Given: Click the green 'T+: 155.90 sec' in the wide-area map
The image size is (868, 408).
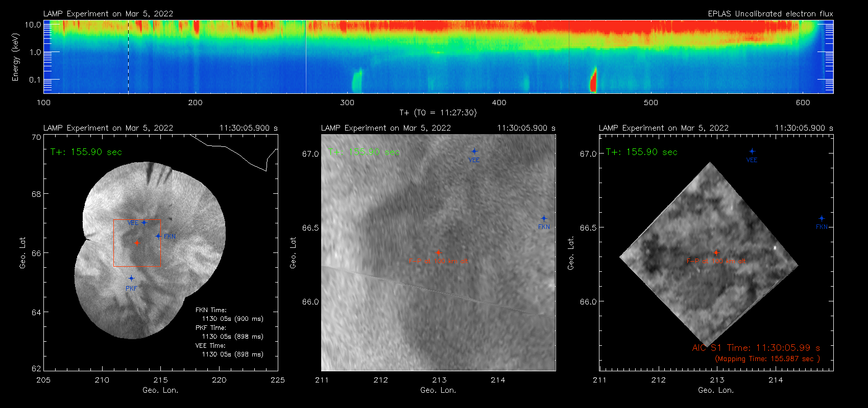Looking at the screenshot, I should [x=86, y=152].
